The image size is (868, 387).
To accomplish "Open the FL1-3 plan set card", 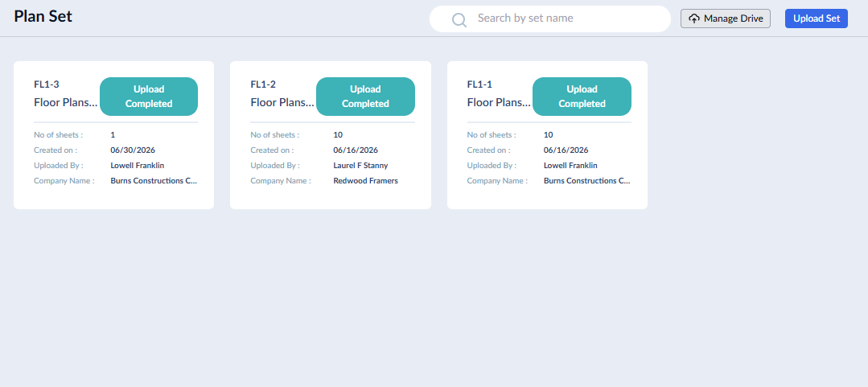I will click(x=113, y=135).
